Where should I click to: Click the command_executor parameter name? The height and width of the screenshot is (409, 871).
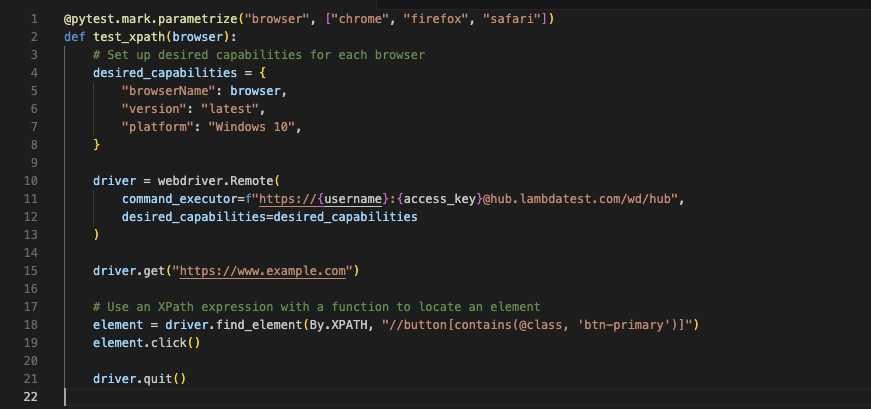[179, 199]
